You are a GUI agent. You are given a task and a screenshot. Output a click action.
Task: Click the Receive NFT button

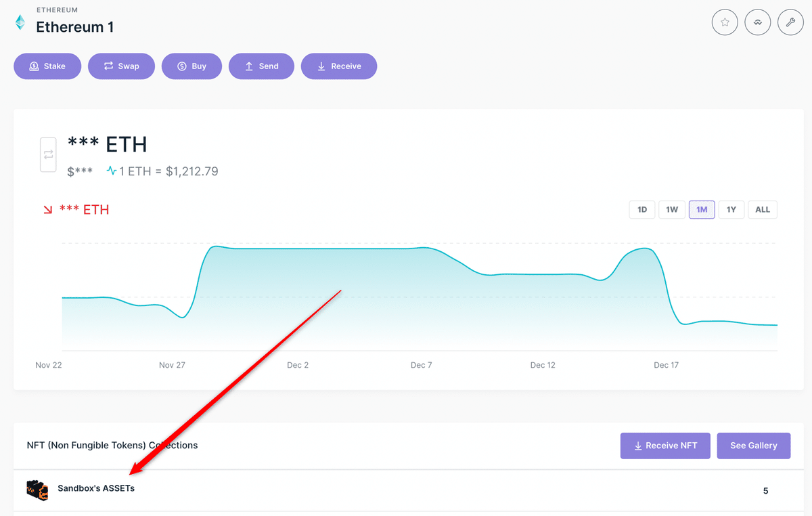[x=665, y=446]
